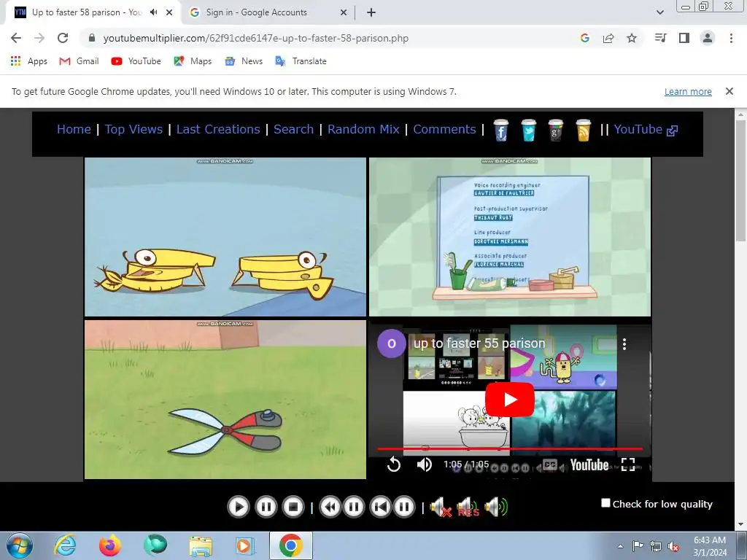Open the YouTube bookmark in the bookmarks bar

point(136,61)
